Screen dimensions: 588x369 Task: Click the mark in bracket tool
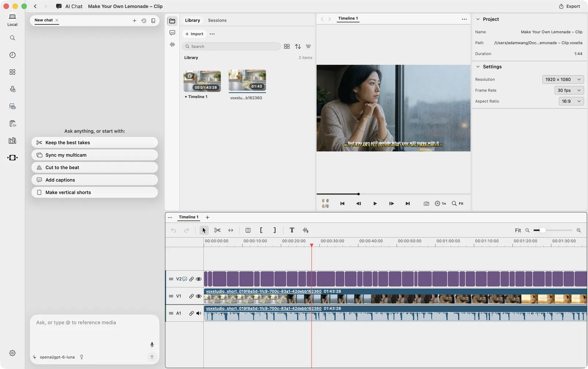tap(261, 230)
